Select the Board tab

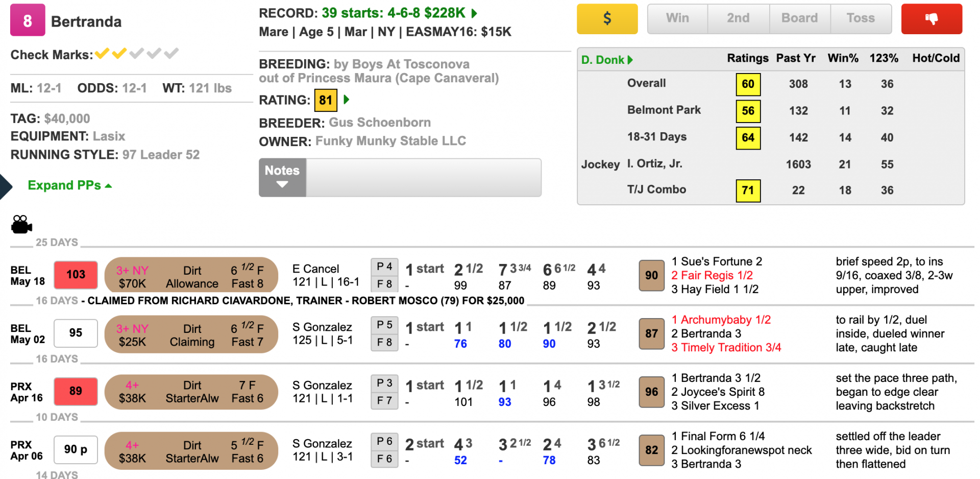(799, 19)
